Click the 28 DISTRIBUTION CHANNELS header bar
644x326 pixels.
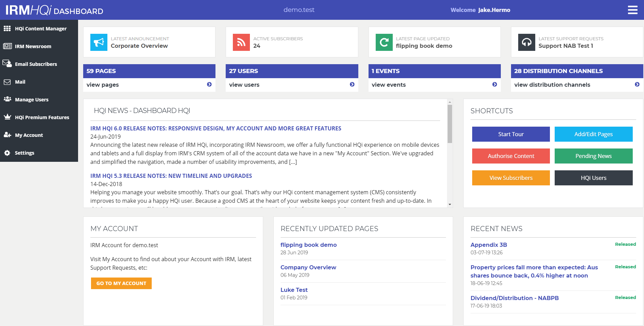pyautogui.click(x=577, y=71)
